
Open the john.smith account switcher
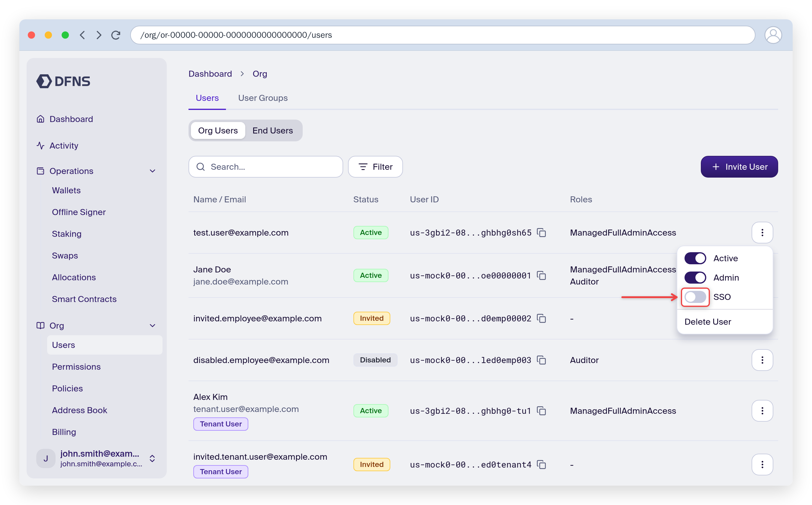[x=96, y=458]
